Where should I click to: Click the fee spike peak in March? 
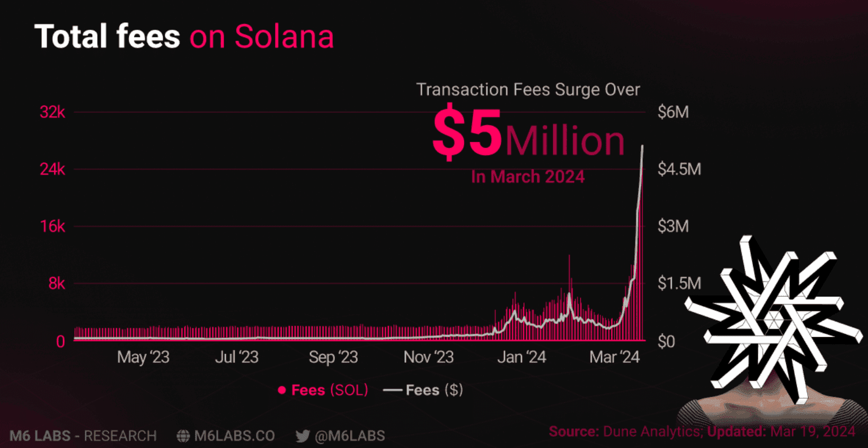642,147
